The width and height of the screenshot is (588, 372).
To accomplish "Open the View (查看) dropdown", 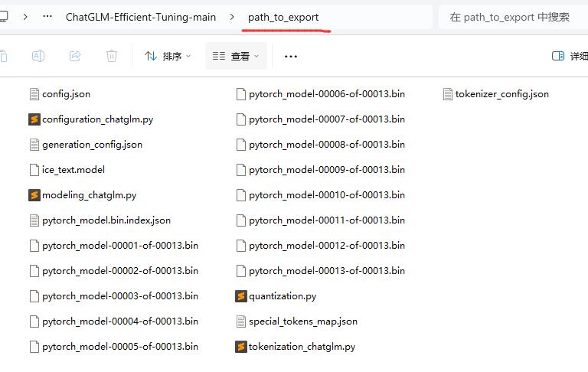I will (236, 56).
